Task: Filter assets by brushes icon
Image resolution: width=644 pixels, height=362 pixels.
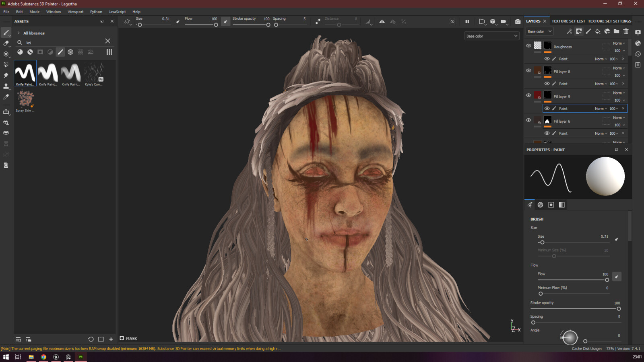Action: tap(60, 52)
